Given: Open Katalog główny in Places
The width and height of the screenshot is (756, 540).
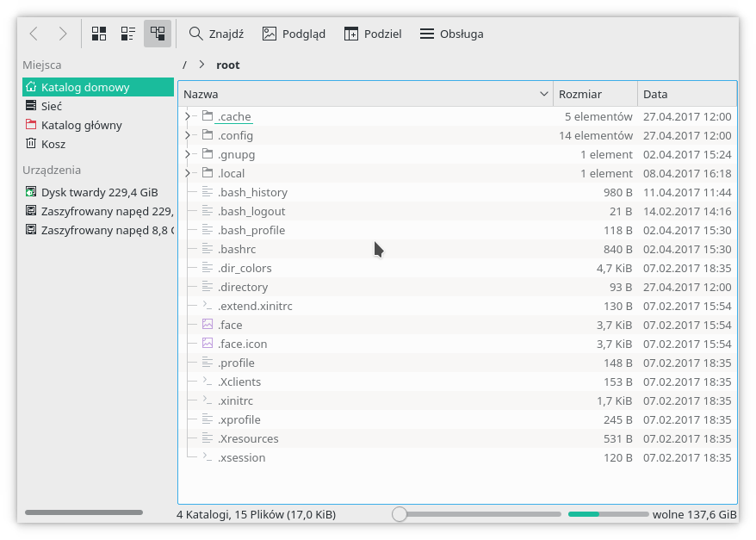Looking at the screenshot, I should (98, 126).
